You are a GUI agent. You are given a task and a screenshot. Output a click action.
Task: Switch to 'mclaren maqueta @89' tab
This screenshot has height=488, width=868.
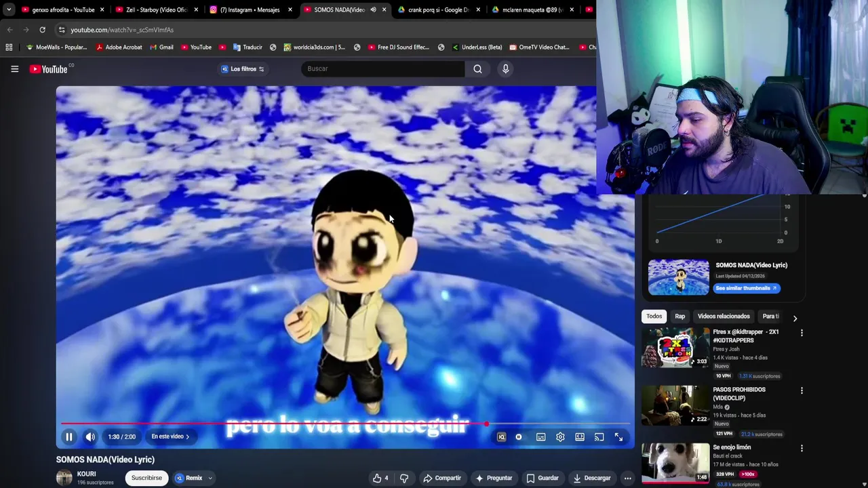point(531,9)
